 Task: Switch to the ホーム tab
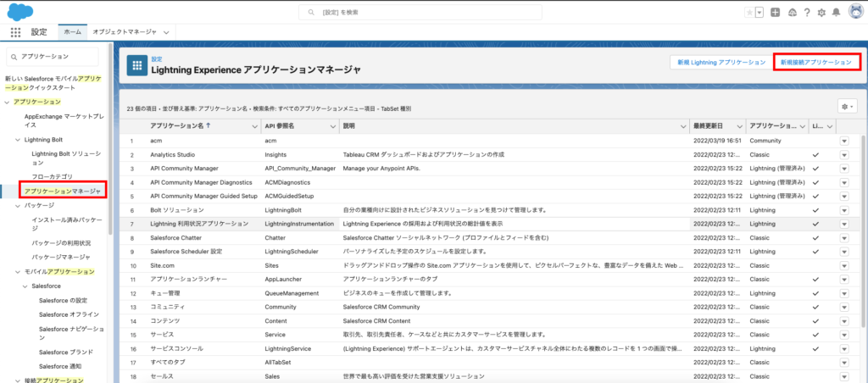(72, 31)
